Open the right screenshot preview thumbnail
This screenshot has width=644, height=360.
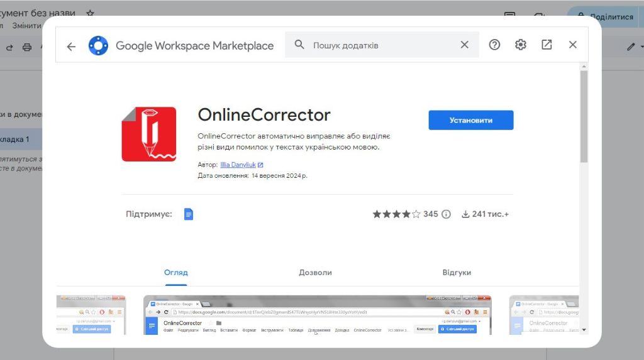(544, 315)
